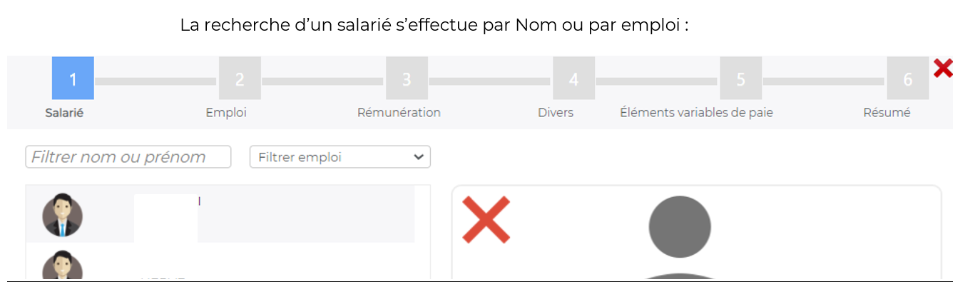Image resolution: width=980 pixels, height=282 pixels.
Task: Click into the Filtrer nom ou prénom field
Action: 128,157
